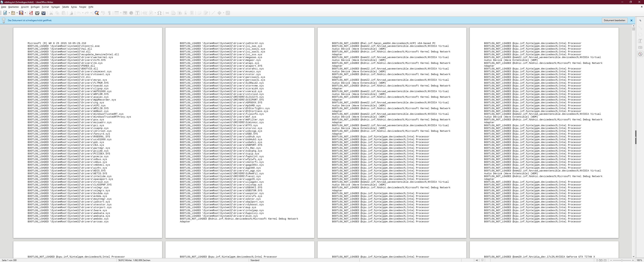Switch to single-page view layout
Screen dimensions: 644x262
click(x=597, y=260)
